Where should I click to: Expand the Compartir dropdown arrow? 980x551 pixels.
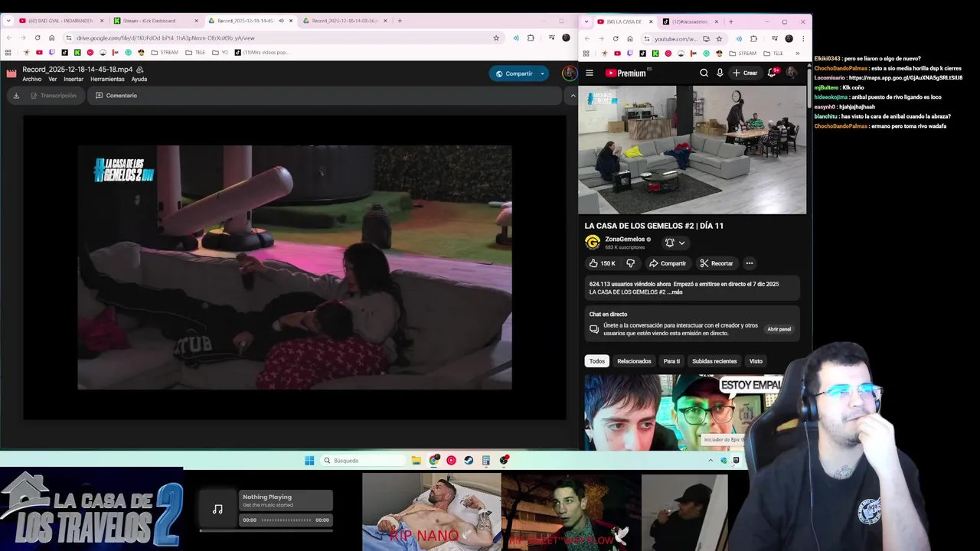click(x=543, y=73)
